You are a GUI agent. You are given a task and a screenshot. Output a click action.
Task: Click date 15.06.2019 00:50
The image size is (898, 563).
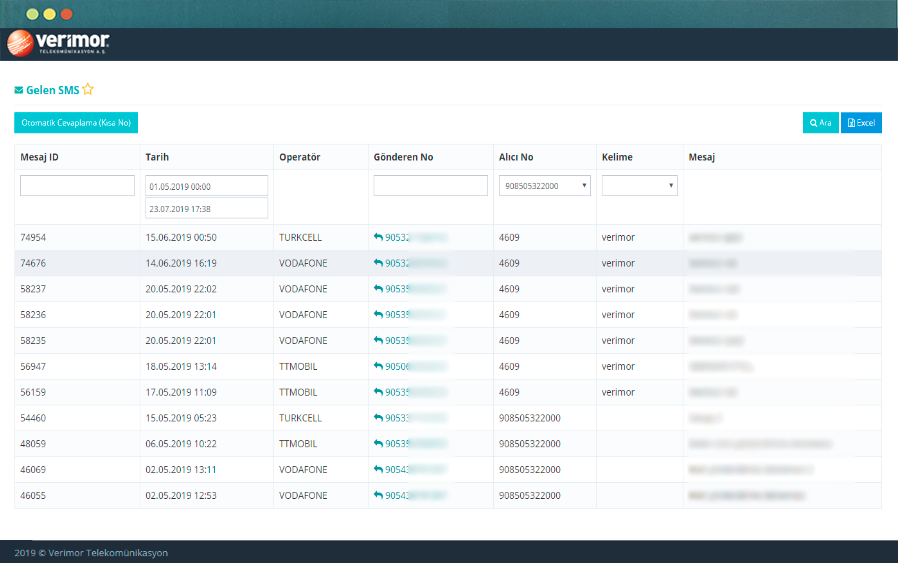click(x=181, y=237)
